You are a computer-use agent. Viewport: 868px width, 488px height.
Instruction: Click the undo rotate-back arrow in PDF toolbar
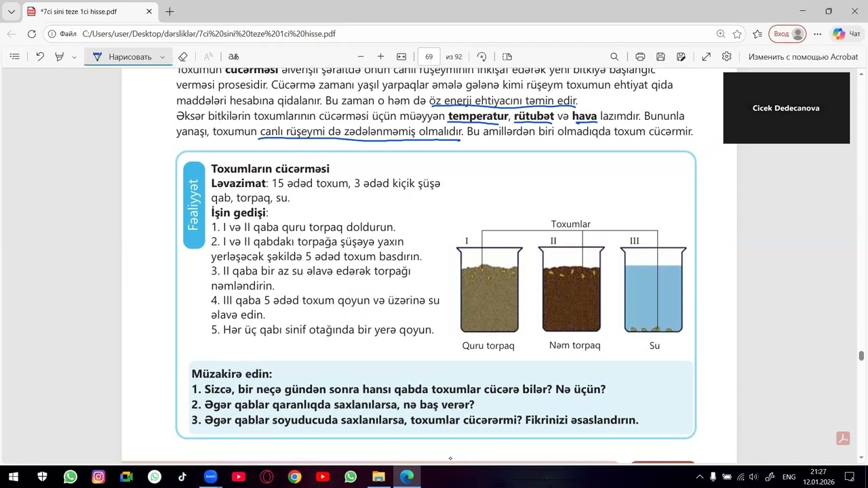[40, 57]
